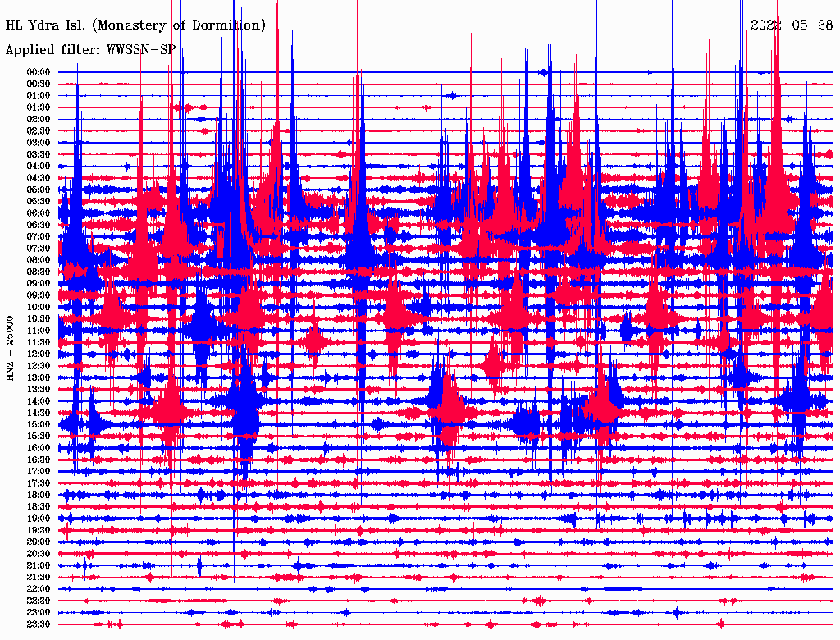Click the 19:00 row label
The image size is (840, 640).
coord(39,519)
